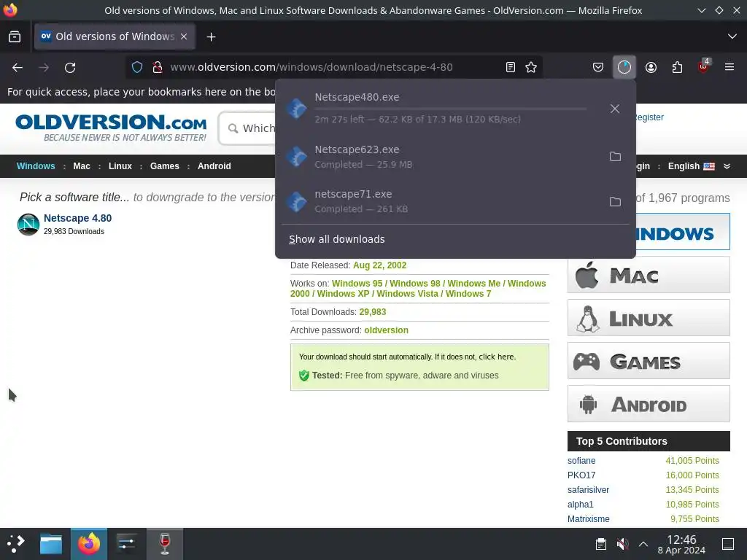Open the 29,983 total downloads link
This screenshot has width=747, height=560.
point(373,312)
